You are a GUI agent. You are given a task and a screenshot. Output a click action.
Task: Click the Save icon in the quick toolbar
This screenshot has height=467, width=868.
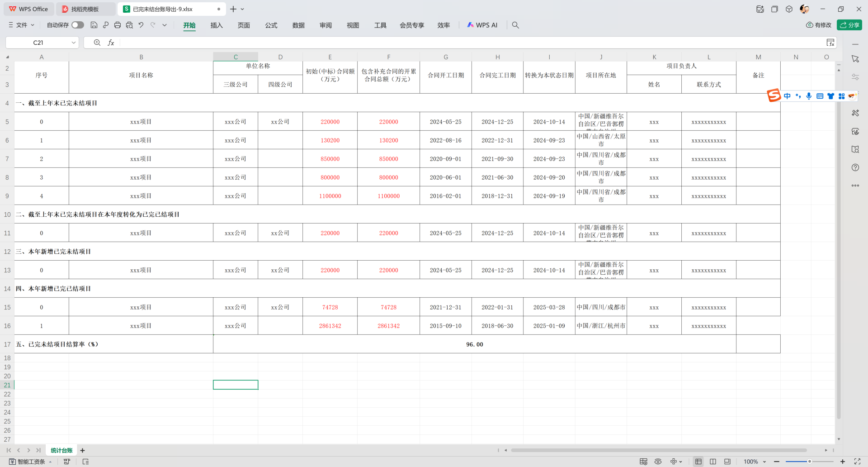[94, 25]
